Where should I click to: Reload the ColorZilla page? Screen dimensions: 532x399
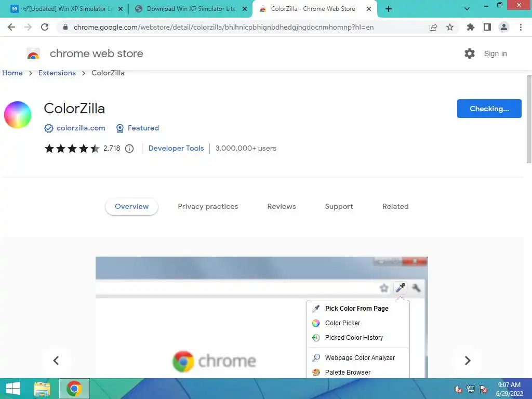(x=45, y=27)
